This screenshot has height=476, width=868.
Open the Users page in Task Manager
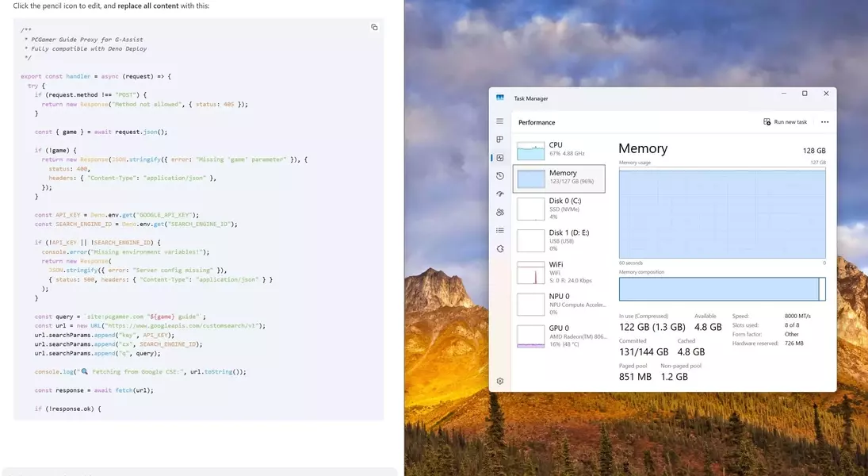(500, 213)
